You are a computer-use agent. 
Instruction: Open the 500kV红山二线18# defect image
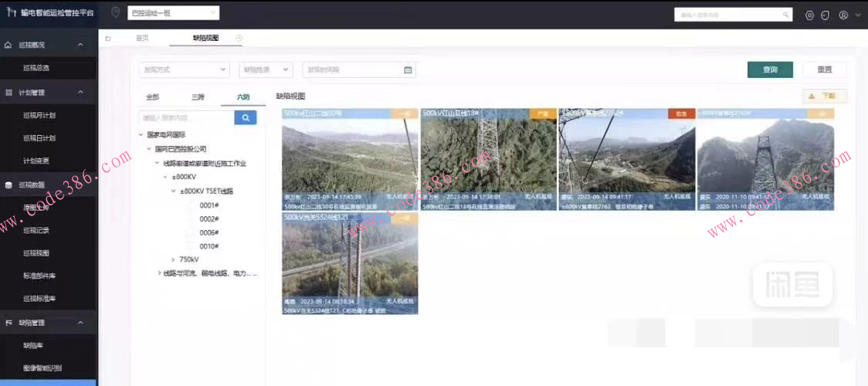coord(488,159)
